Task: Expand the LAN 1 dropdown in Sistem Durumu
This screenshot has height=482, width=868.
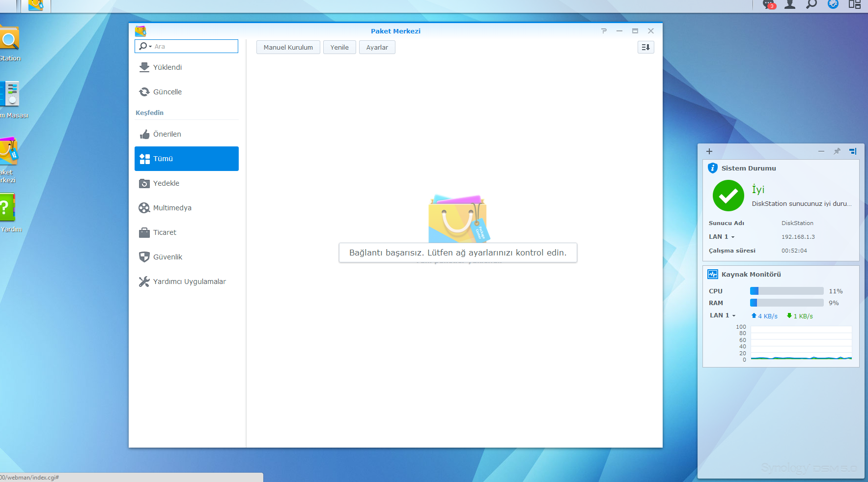Action: 732,237
